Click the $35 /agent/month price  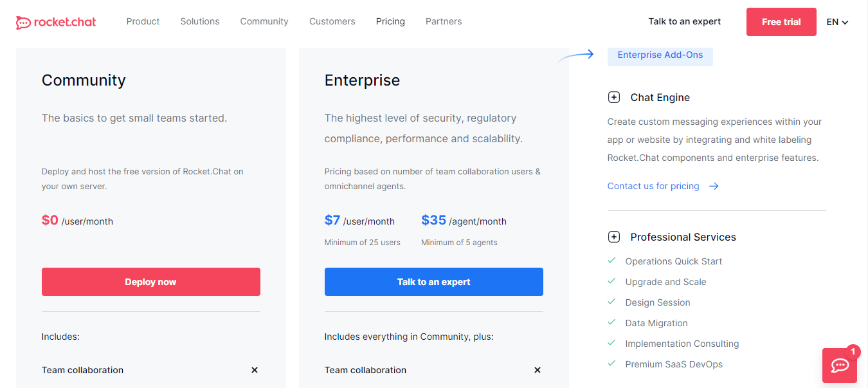(464, 221)
